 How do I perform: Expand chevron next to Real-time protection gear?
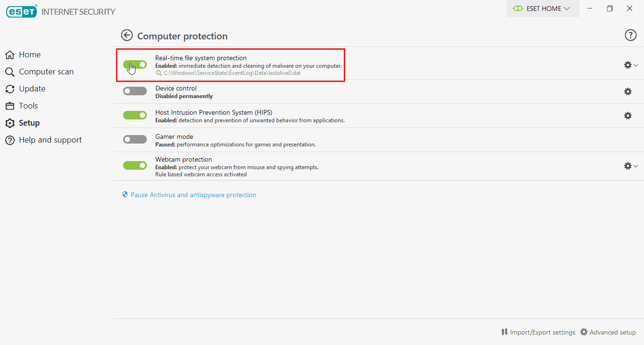pyautogui.click(x=636, y=65)
